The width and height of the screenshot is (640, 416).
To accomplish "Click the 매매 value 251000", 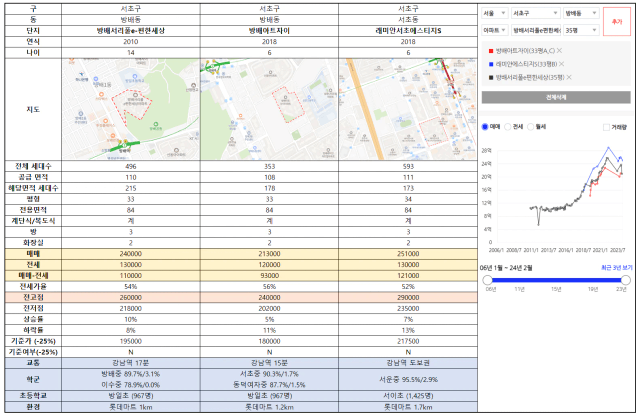I will (x=408, y=254).
